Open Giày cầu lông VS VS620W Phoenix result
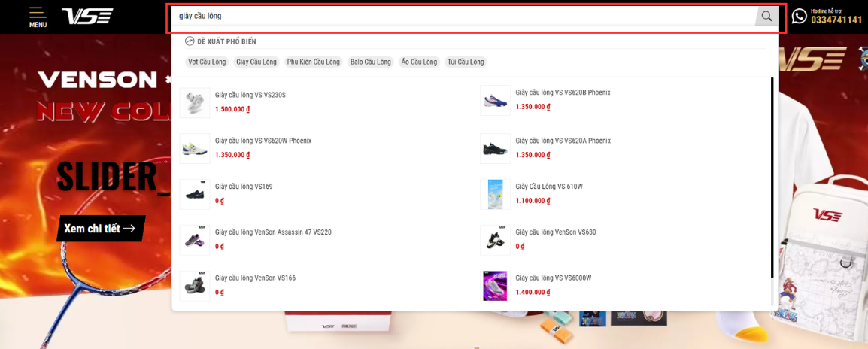The image size is (868, 349). click(263, 141)
